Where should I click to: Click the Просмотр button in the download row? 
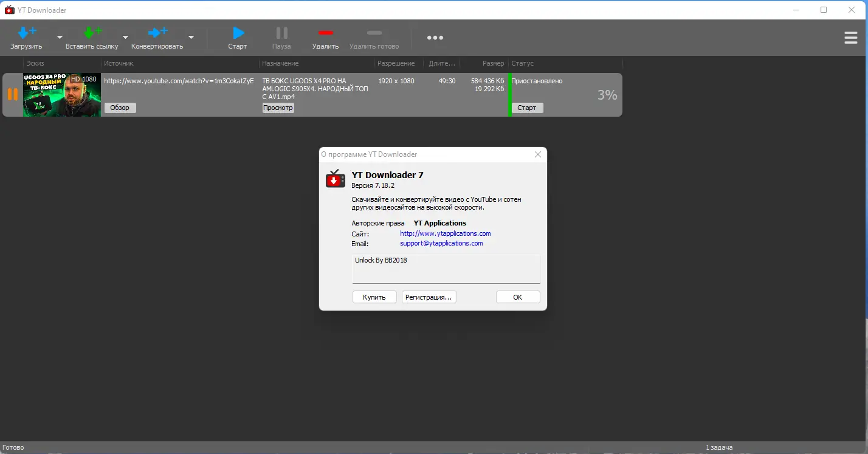pyautogui.click(x=278, y=108)
